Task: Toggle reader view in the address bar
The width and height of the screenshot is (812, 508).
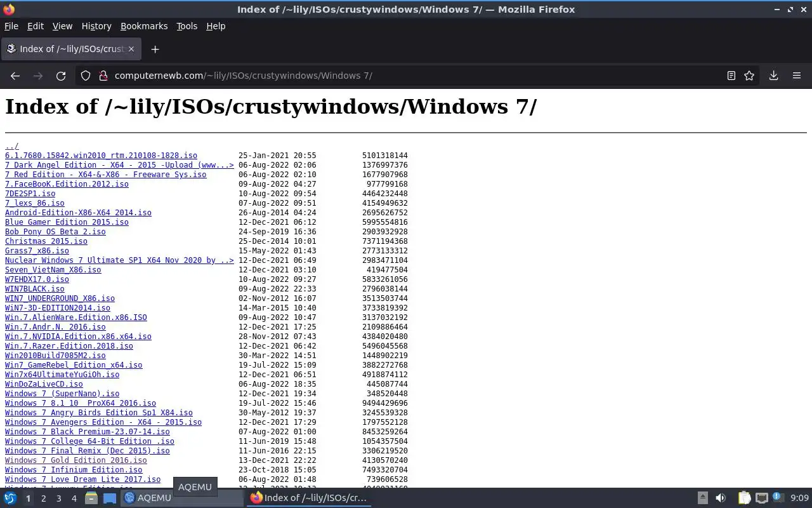Action: [x=731, y=76]
